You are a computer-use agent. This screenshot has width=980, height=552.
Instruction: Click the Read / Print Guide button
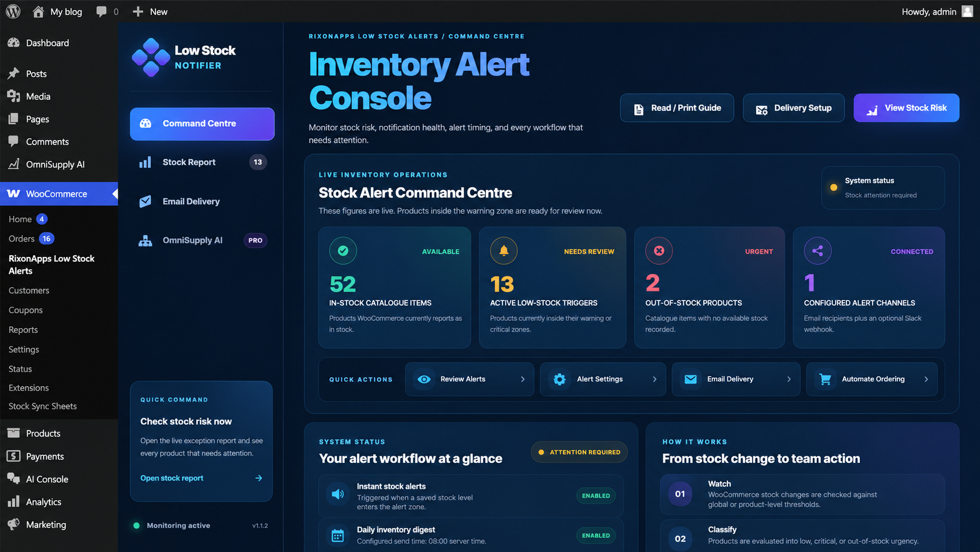[x=677, y=108]
